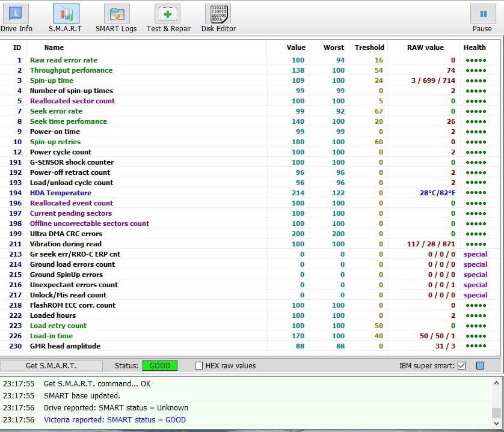504x432 pixels.
Task: Select the Raw read error rate row
Action: 251,60
